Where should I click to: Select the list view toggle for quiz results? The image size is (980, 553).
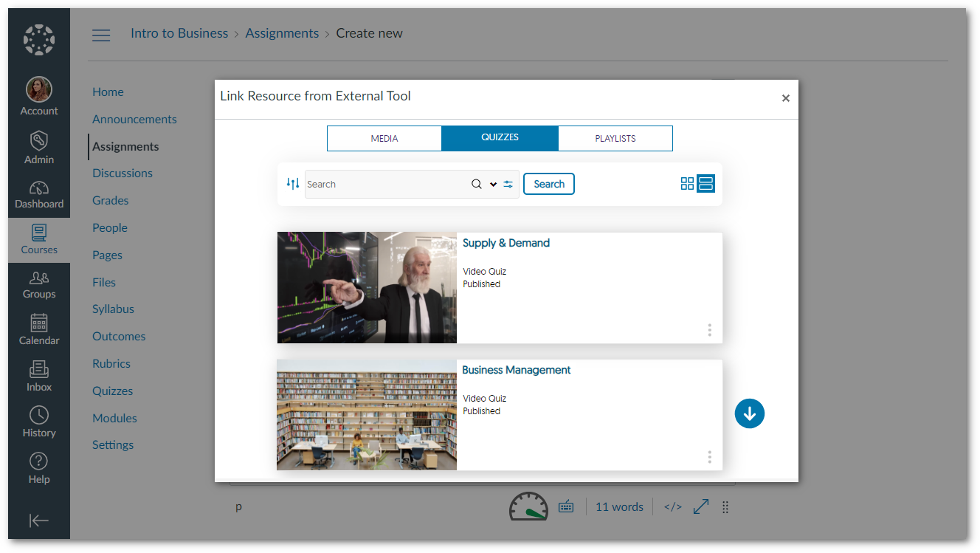(706, 183)
